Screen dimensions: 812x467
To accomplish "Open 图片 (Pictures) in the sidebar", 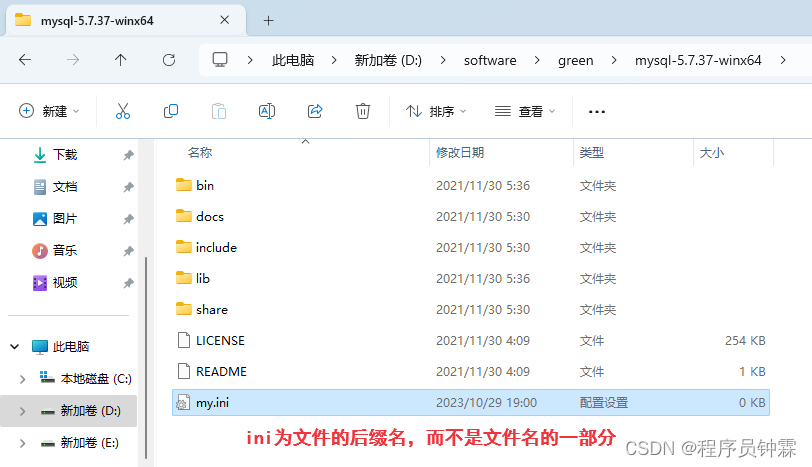I will (65, 219).
